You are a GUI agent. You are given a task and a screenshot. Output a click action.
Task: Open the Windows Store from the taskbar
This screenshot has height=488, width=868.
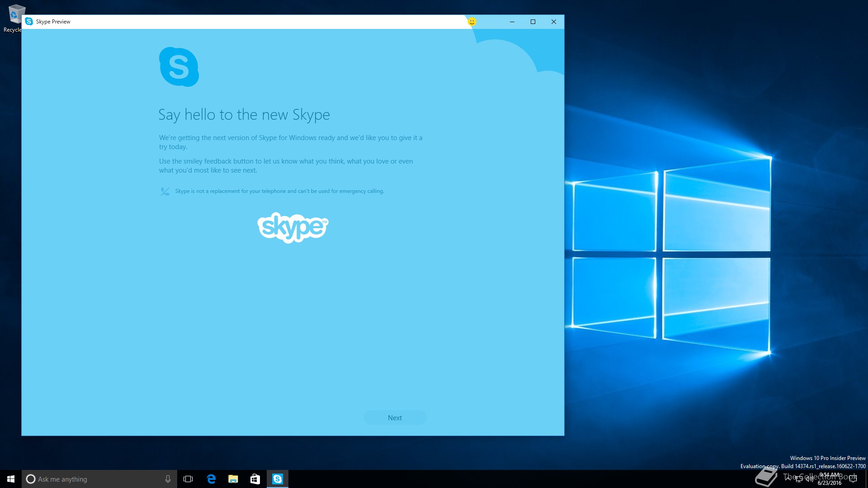pyautogui.click(x=255, y=479)
